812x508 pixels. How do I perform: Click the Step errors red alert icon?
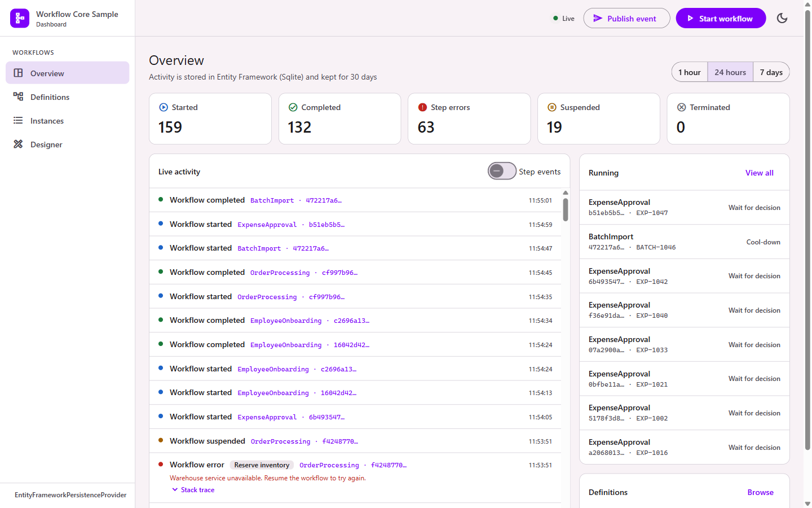click(x=422, y=107)
